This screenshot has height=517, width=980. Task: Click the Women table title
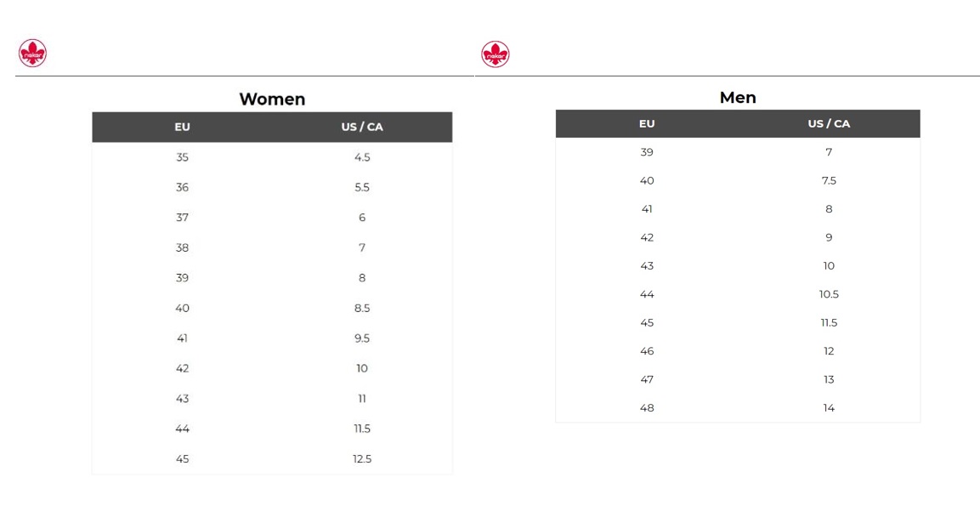point(272,99)
